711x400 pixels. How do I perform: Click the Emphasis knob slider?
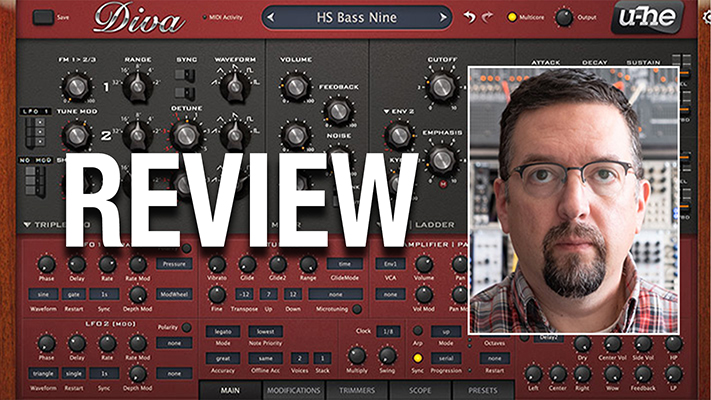click(x=441, y=158)
